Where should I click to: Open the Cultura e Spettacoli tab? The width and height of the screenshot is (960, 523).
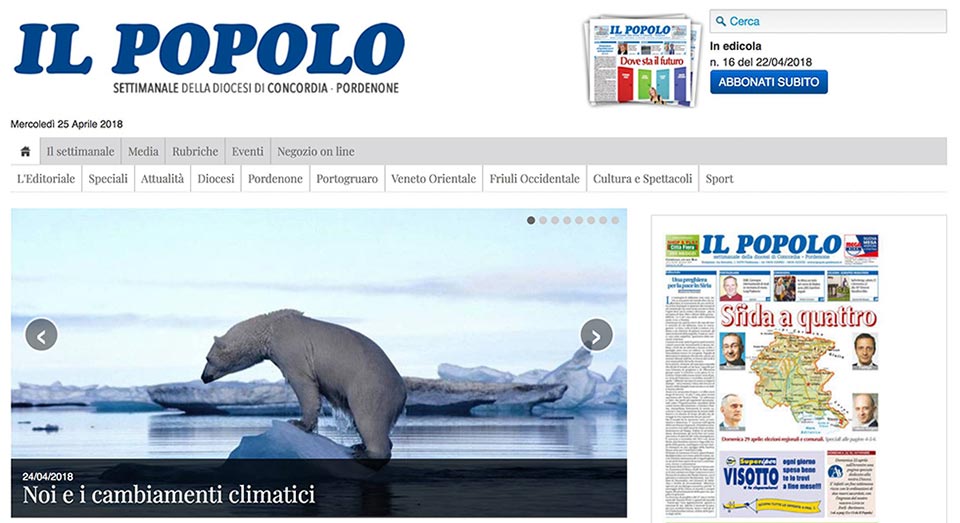pyautogui.click(x=642, y=179)
